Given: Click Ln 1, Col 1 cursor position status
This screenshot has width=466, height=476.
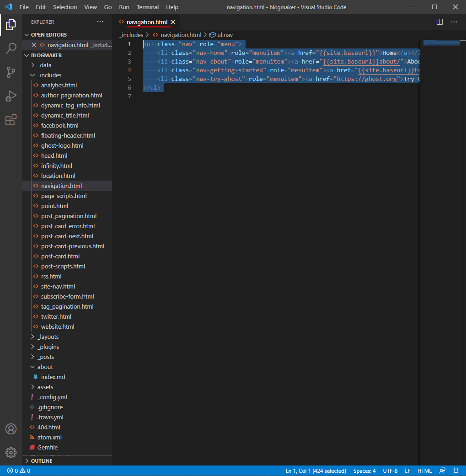Looking at the screenshot, I should [x=316, y=471].
